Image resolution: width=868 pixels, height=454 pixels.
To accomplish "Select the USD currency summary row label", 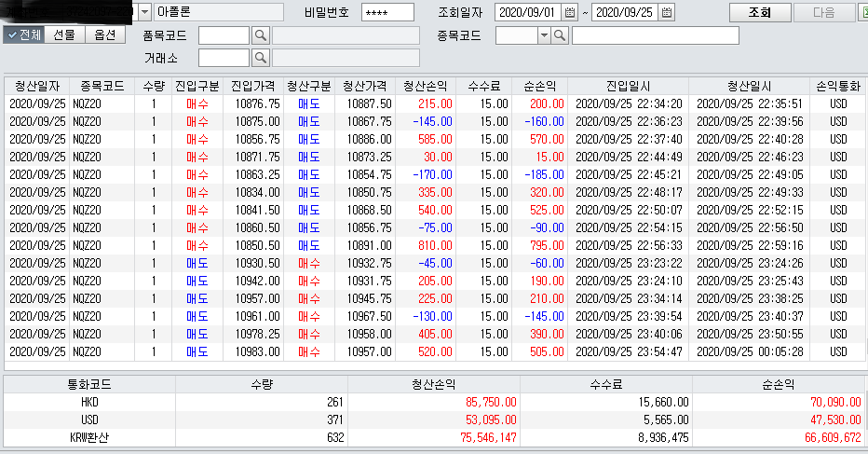I will [x=89, y=420].
